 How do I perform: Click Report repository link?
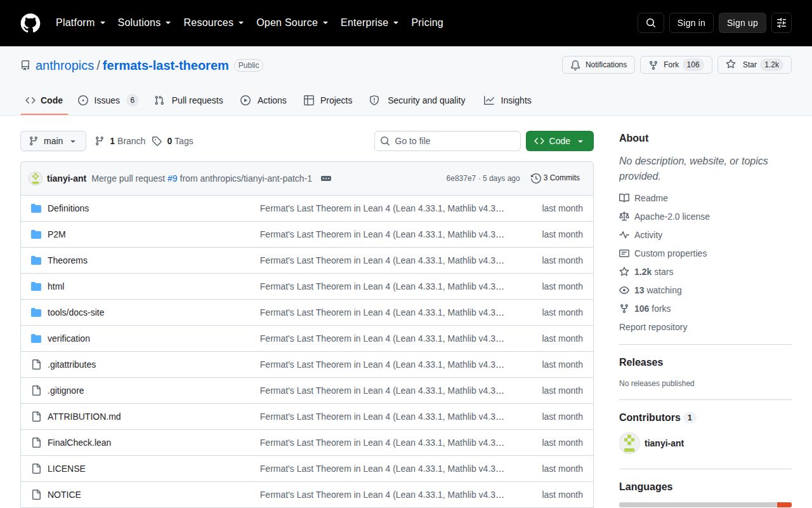pyautogui.click(x=653, y=327)
